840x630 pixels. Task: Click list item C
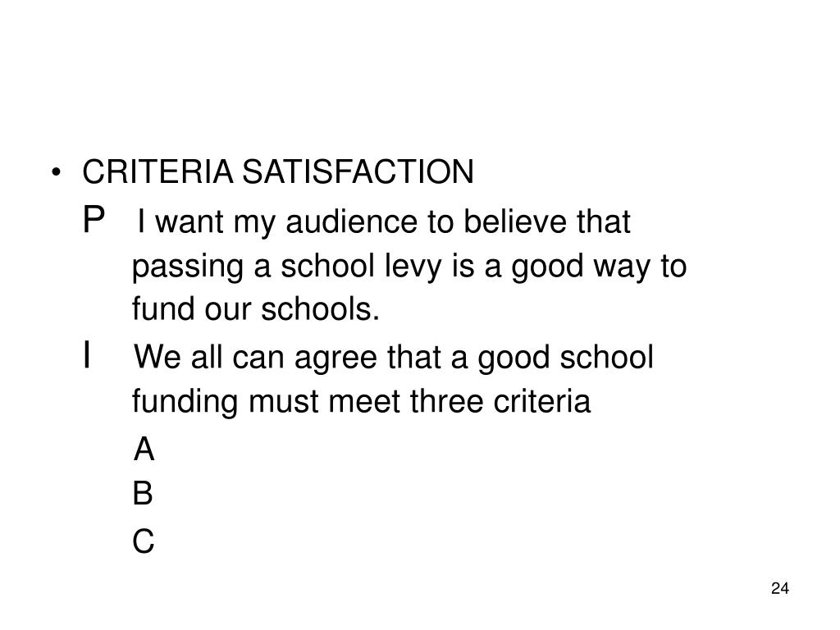[143, 541]
